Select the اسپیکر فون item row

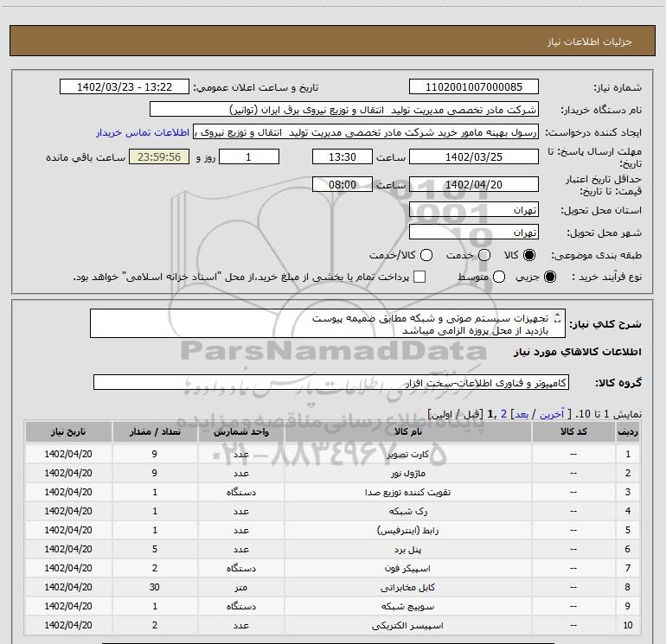332,568
